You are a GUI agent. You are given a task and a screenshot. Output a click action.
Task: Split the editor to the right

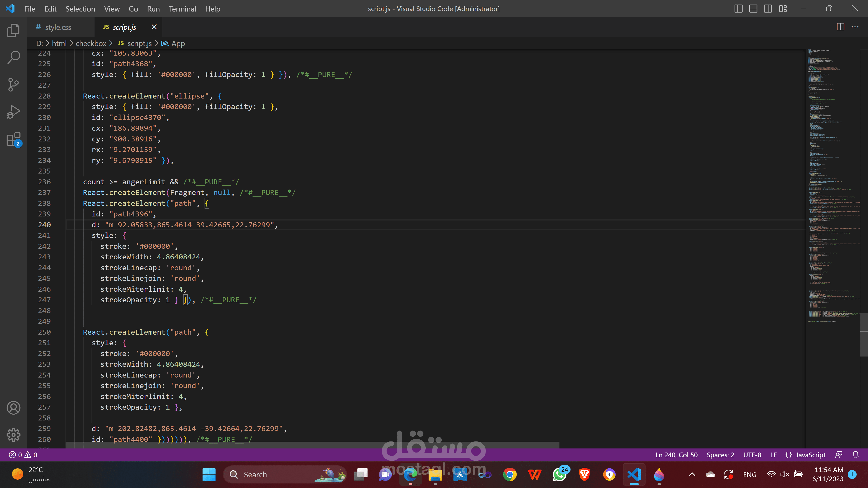pos(840,27)
